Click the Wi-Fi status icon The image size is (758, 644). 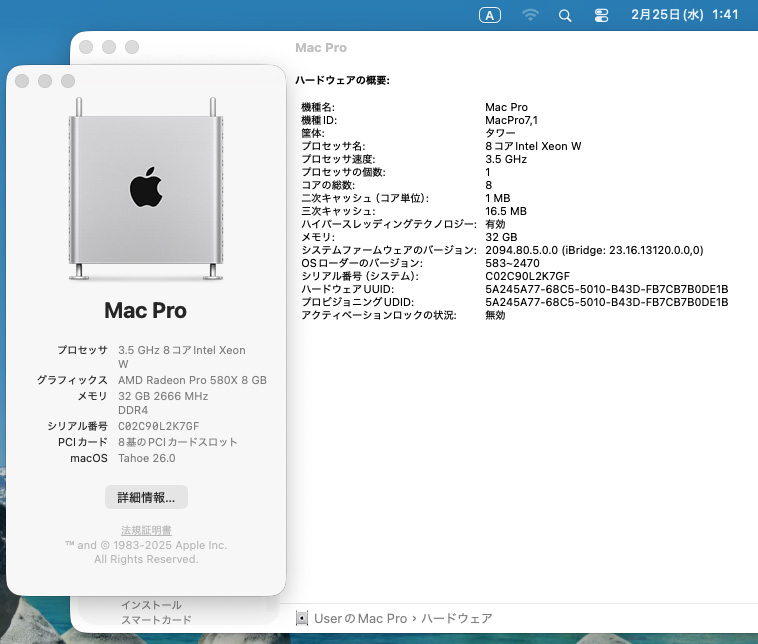[530, 15]
